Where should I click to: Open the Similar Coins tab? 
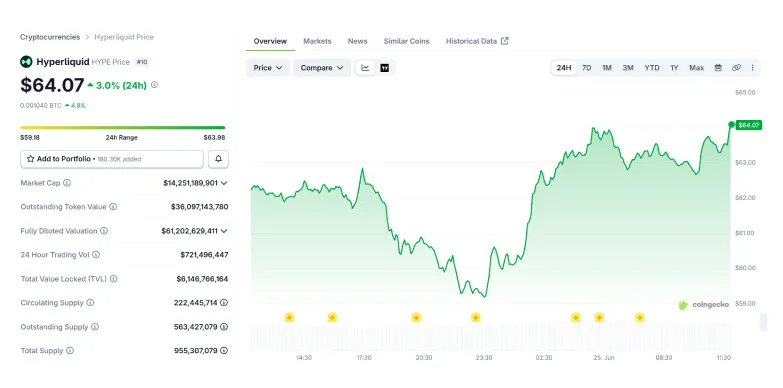point(406,41)
